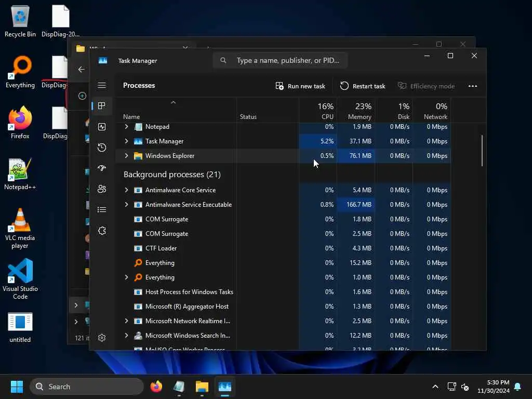
Task: Select Microsoft (R) Aggregator Host row
Action: (283, 307)
